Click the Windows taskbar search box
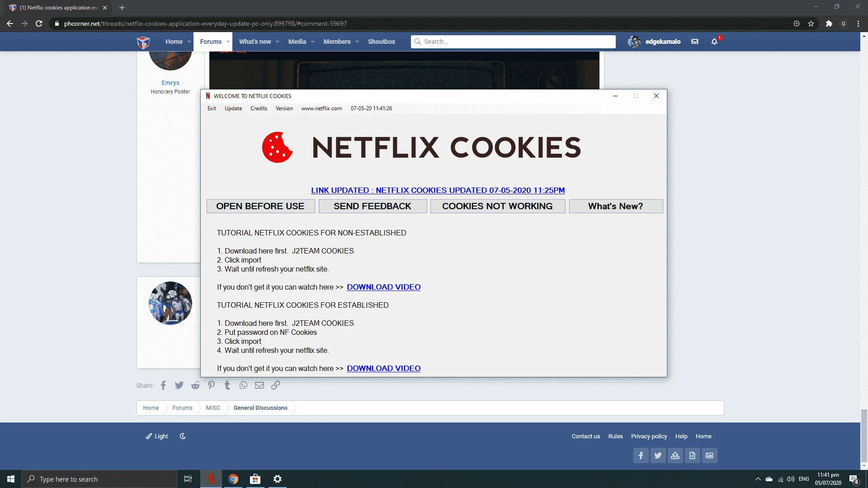868x488 pixels. (x=99, y=479)
